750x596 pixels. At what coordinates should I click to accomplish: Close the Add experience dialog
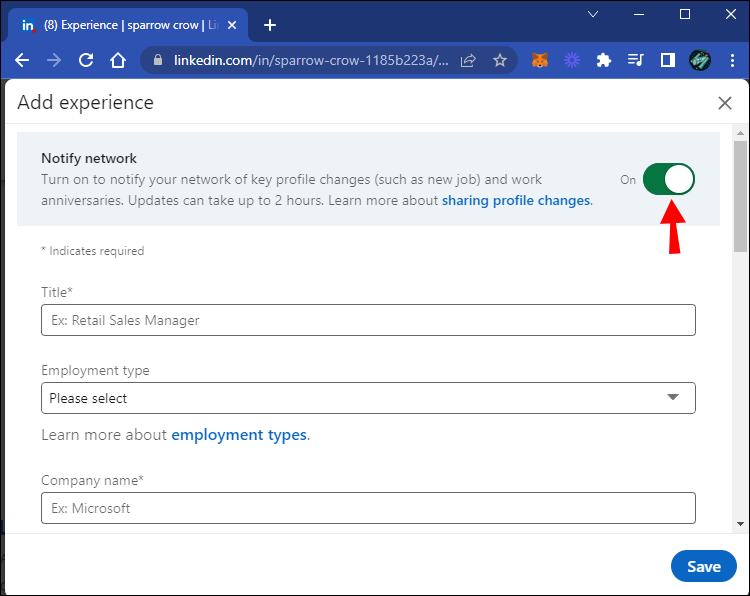coord(725,103)
